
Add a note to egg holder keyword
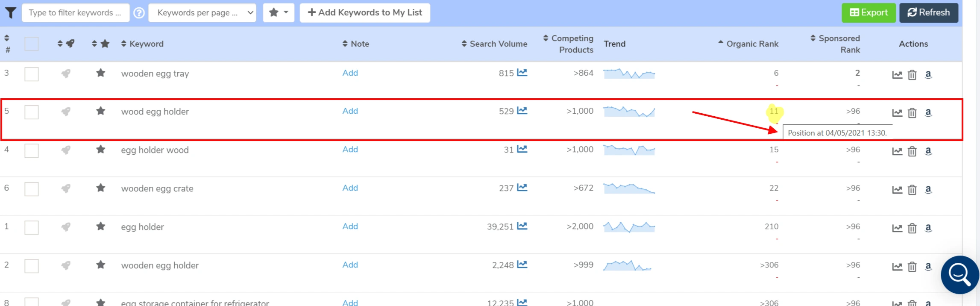pos(350,227)
